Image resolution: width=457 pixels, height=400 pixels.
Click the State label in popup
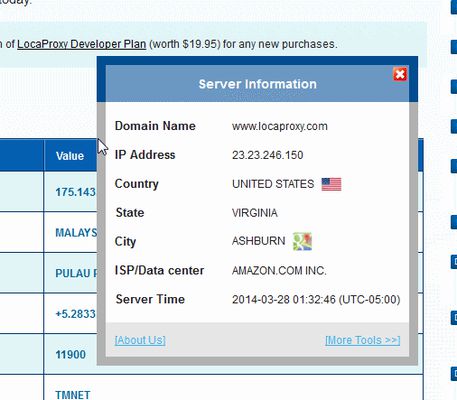coord(130,213)
